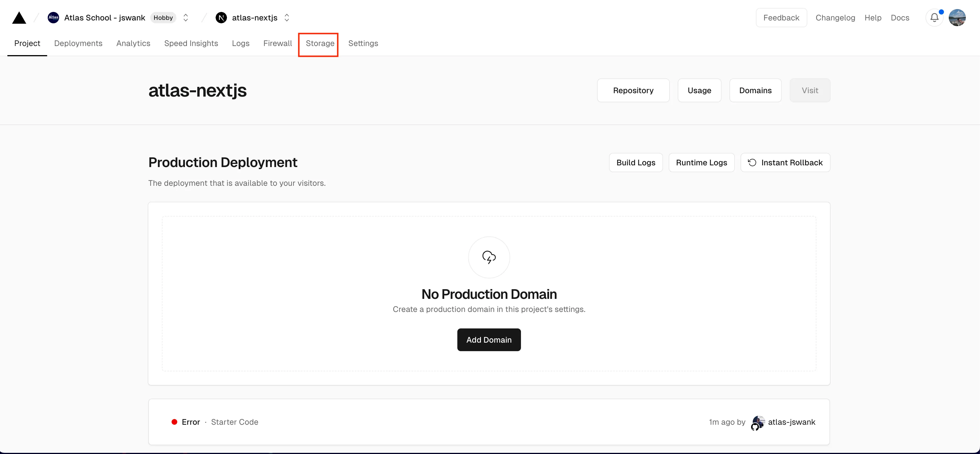Viewport: 980px width, 454px height.
Task: Click the Usage button
Action: 699,90
